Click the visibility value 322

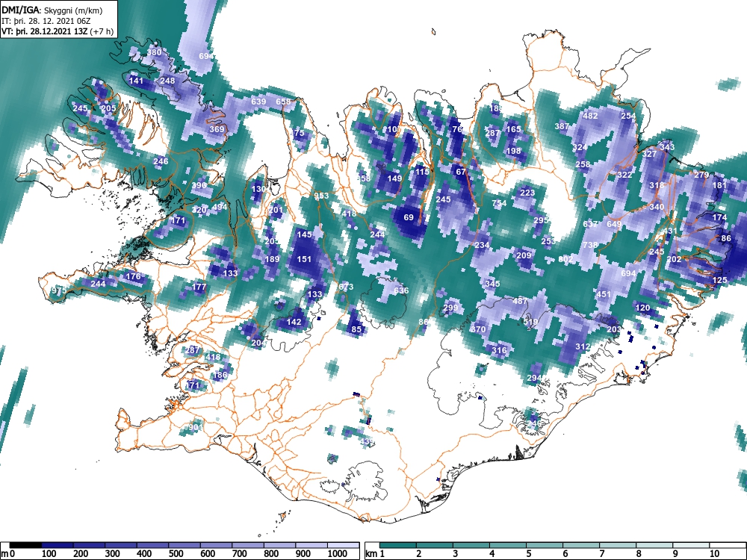tap(624, 175)
